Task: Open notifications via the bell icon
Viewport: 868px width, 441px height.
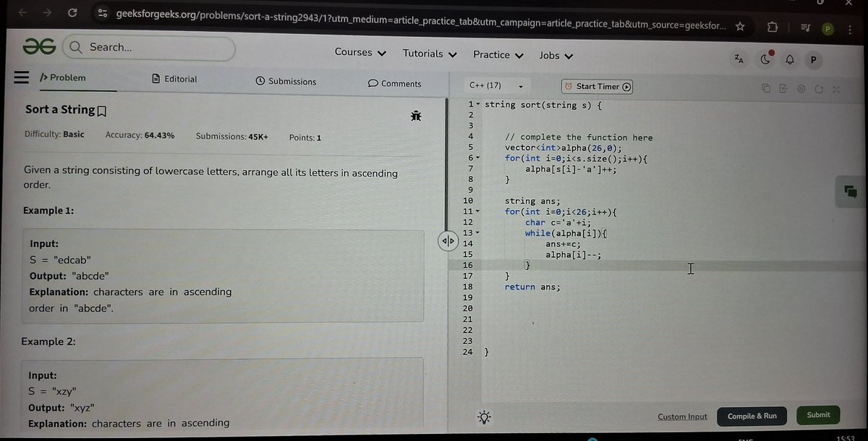Action: click(x=789, y=60)
